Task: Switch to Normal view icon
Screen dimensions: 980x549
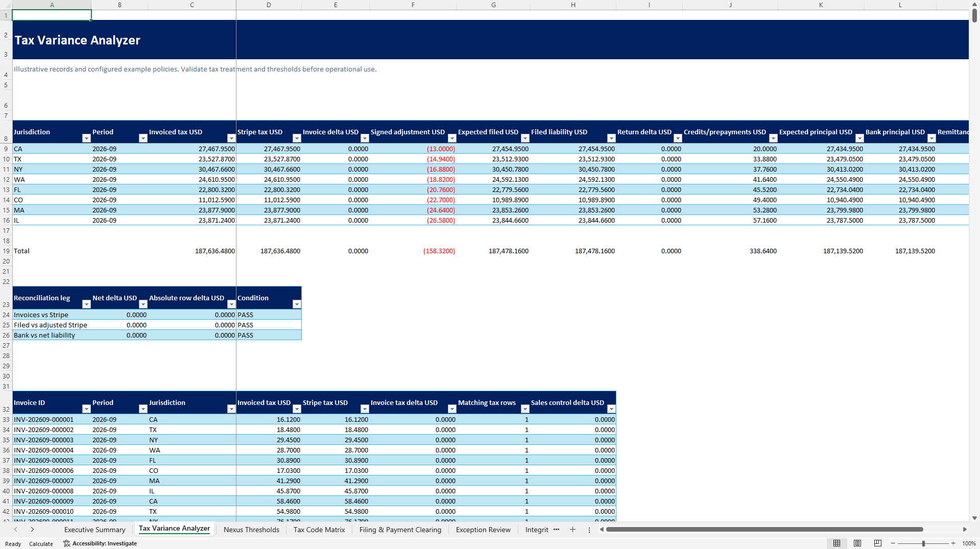Action: click(x=836, y=543)
